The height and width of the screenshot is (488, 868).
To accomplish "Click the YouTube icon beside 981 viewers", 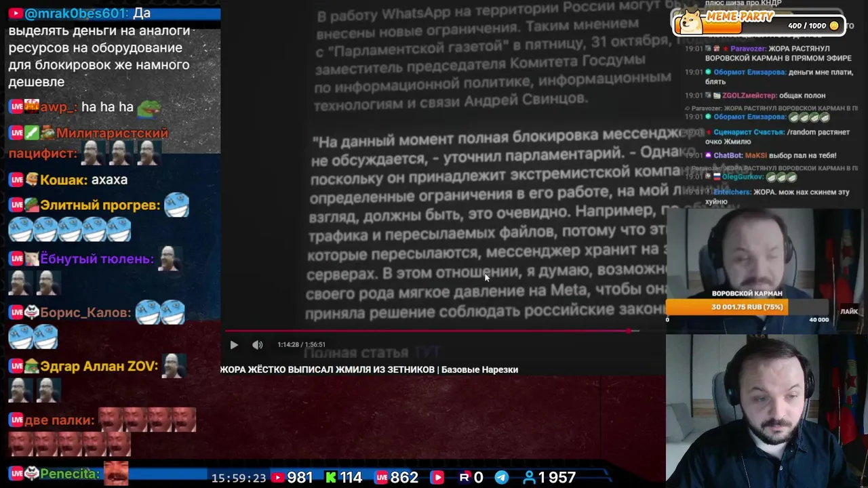I will click(277, 478).
